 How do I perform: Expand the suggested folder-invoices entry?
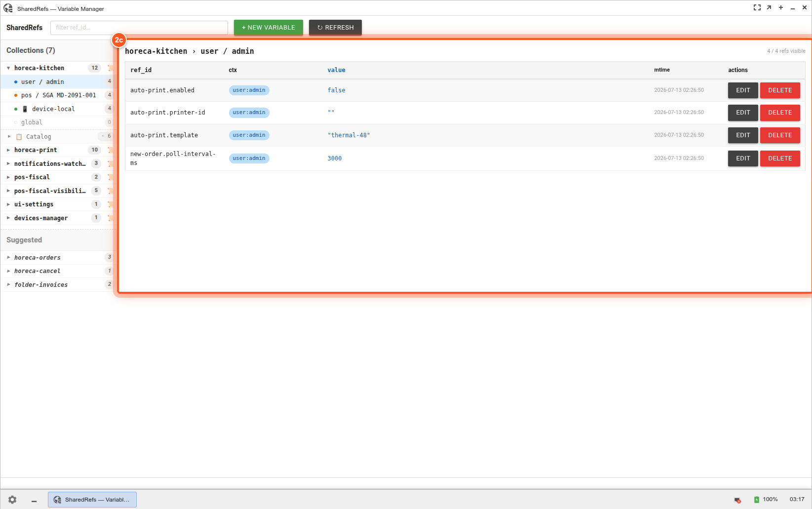[8, 284]
